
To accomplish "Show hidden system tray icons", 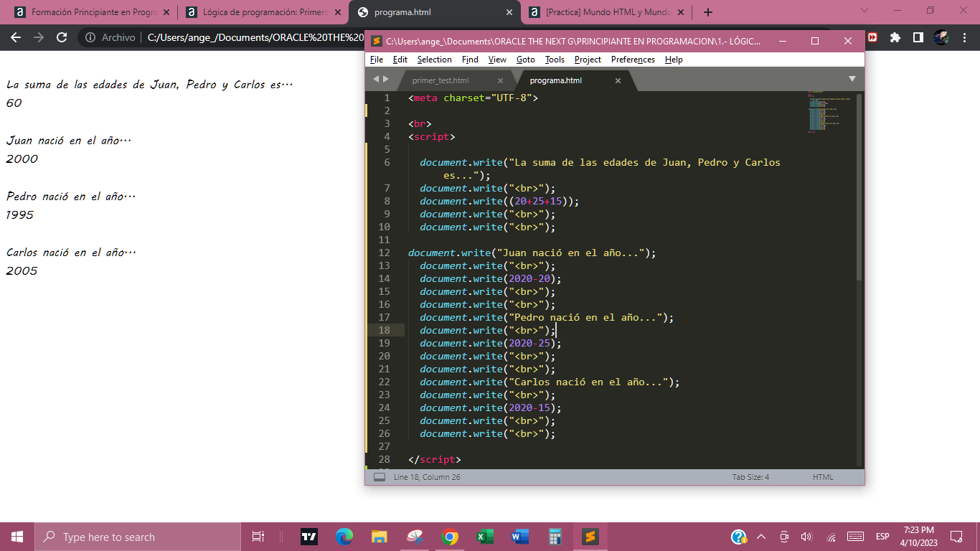I will (x=761, y=537).
